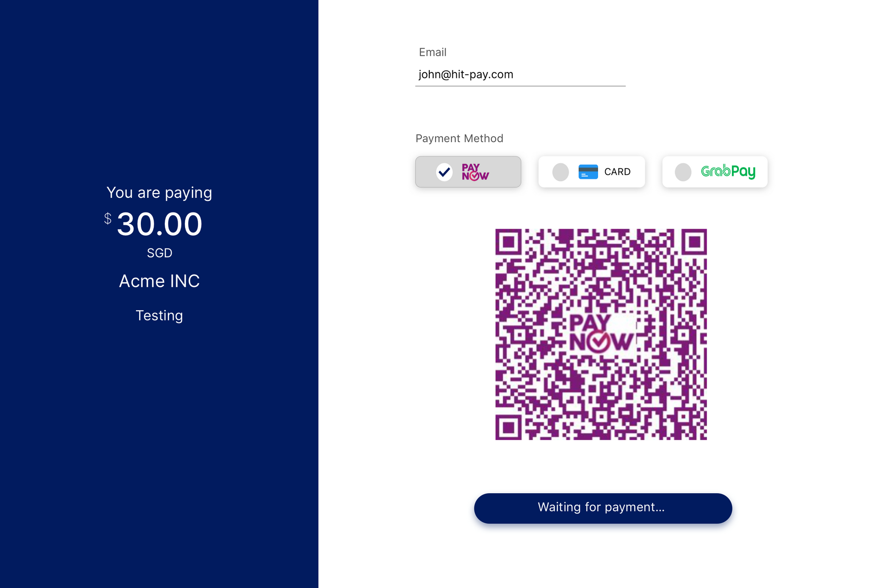Click the dollar sign symbol
886x588 pixels.
pyautogui.click(x=108, y=218)
